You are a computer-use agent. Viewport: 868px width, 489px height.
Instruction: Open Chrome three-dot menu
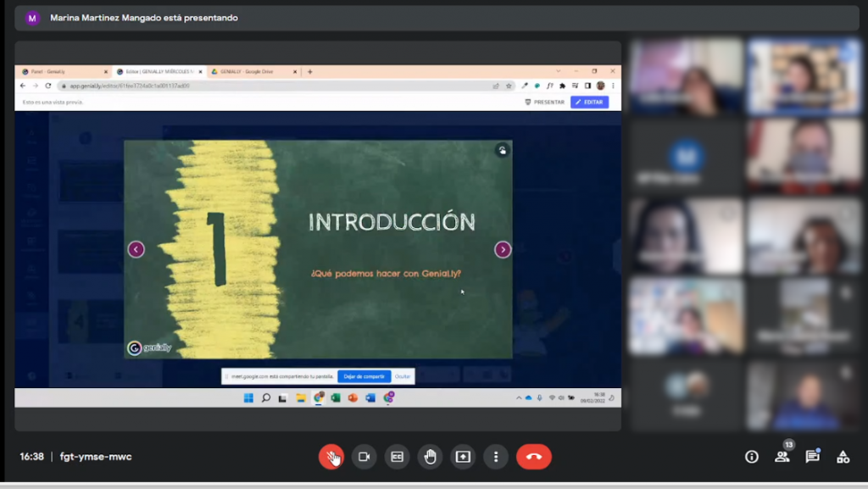pyautogui.click(x=613, y=86)
